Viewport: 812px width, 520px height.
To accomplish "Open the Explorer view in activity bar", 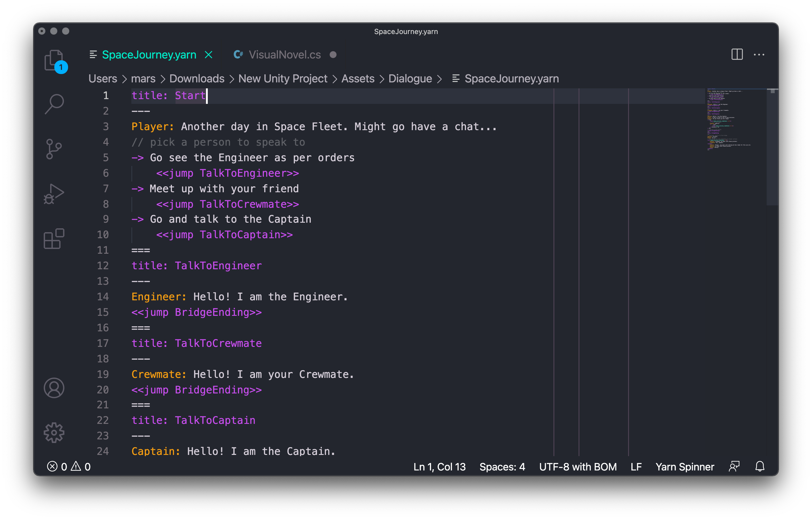I will [x=54, y=60].
